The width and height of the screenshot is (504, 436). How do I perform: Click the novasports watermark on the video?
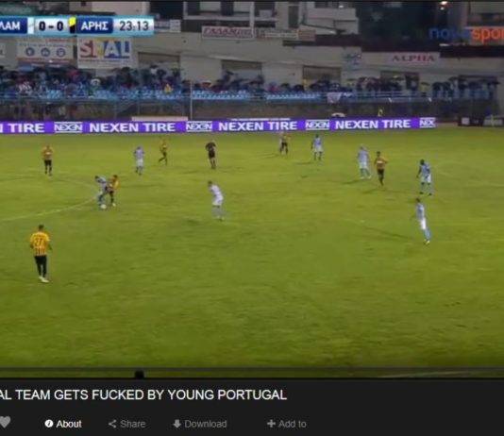pos(466,34)
